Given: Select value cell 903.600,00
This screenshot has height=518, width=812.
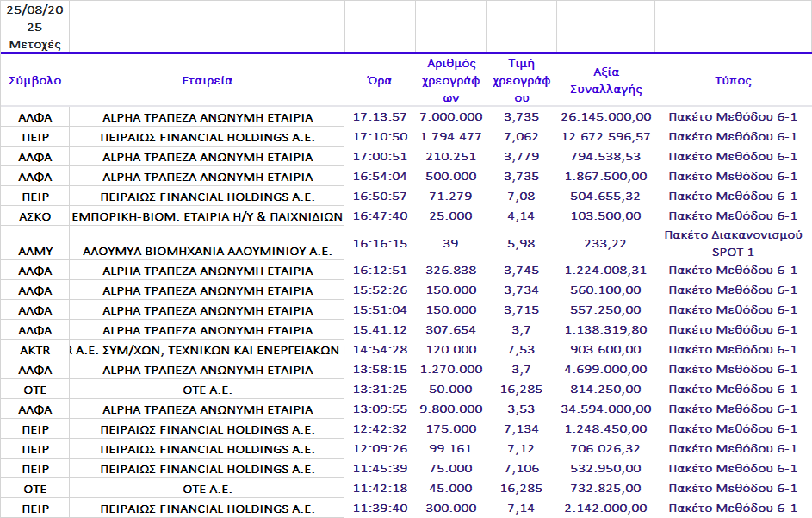Looking at the screenshot, I should click(x=605, y=350).
